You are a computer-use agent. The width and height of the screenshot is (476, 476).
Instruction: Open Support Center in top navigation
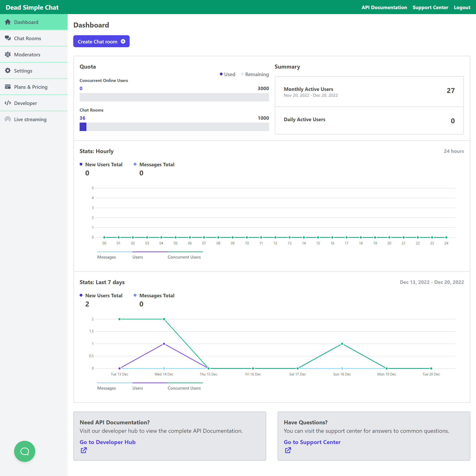click(430, 7)
